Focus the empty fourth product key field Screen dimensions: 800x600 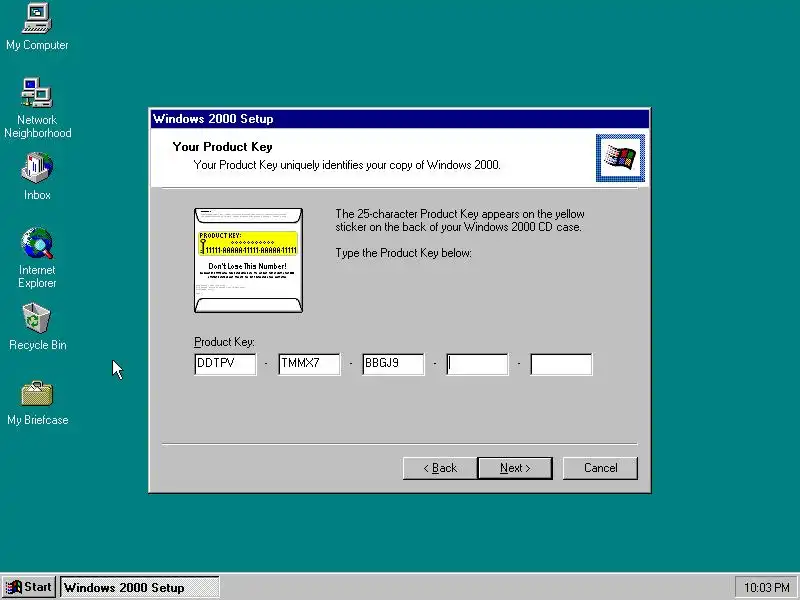click(x=477, y=364)
